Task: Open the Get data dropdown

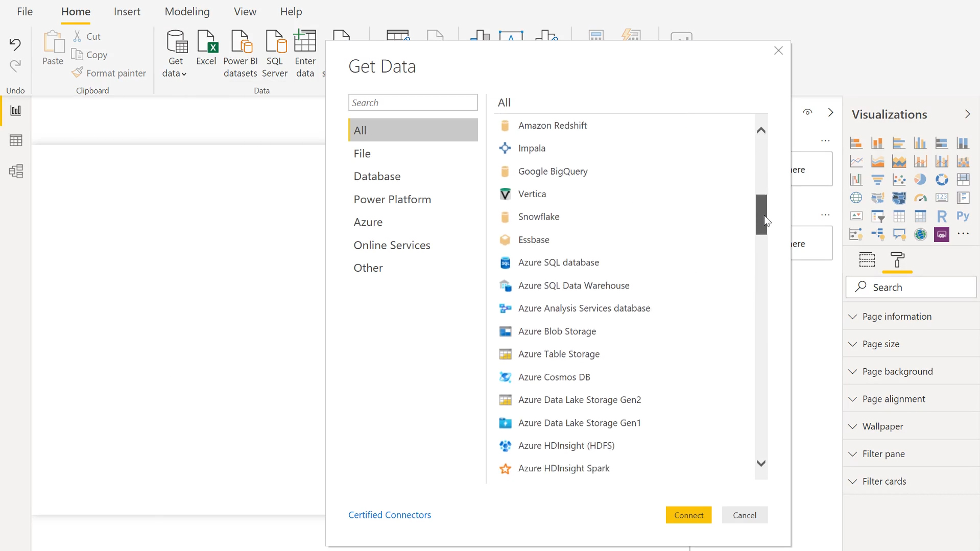Action: point(175,54)
